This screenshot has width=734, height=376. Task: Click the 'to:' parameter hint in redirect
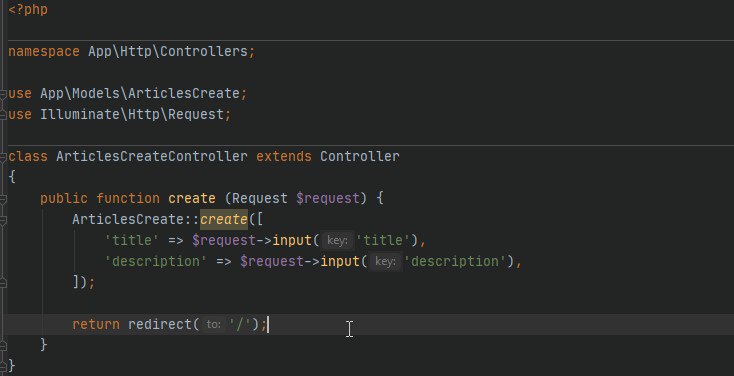coord(213,324)
